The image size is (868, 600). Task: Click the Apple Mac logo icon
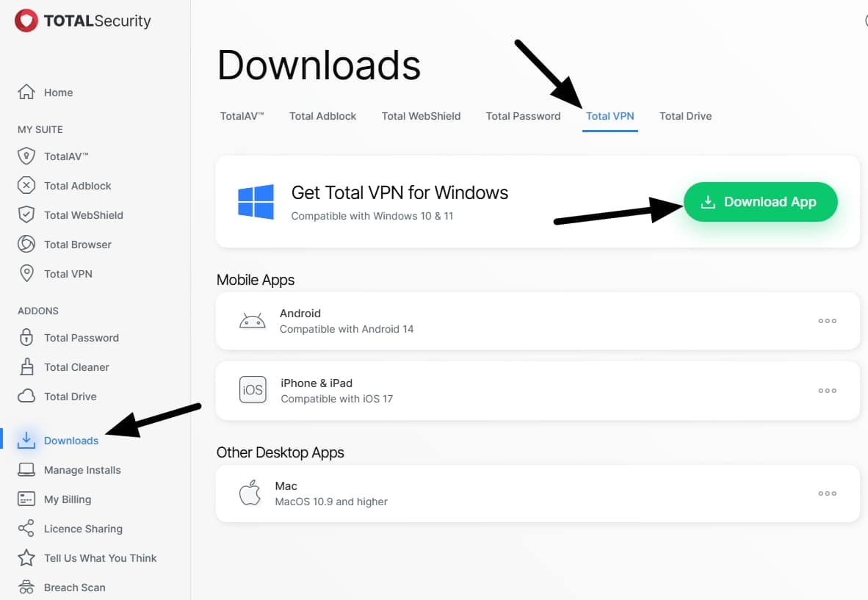(250, 493)
